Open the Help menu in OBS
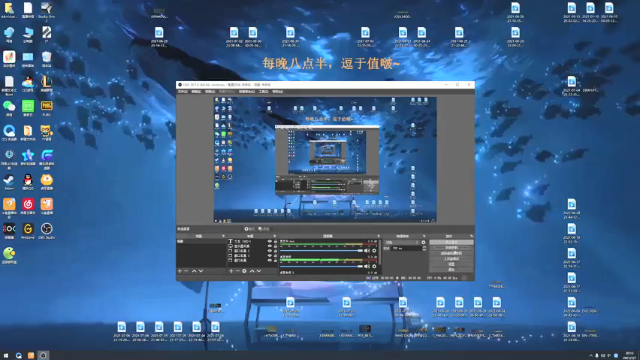This screenshot has width=640, height=360. 277,91
